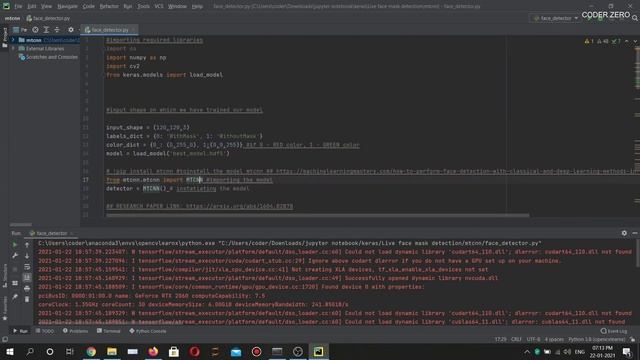Open the View menu
Viewport: 640px width, 360px height.
pyautogui.click(x=46, y=6)
